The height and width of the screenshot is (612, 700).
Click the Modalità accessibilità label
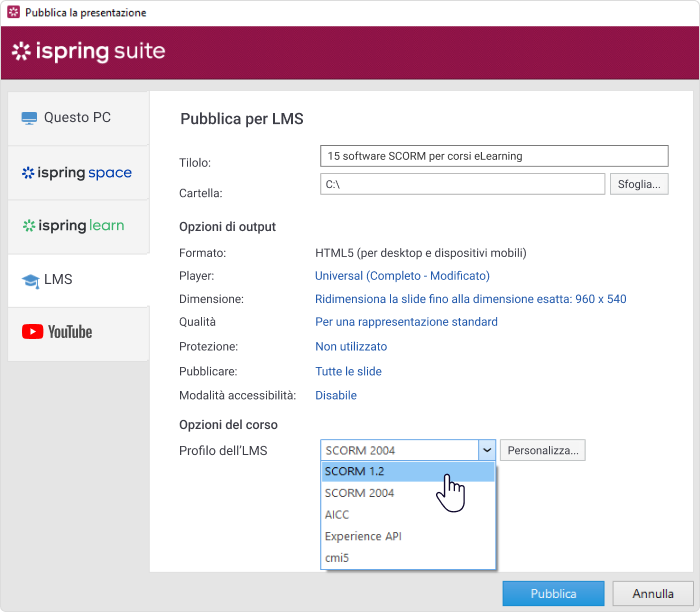point(238,396)
